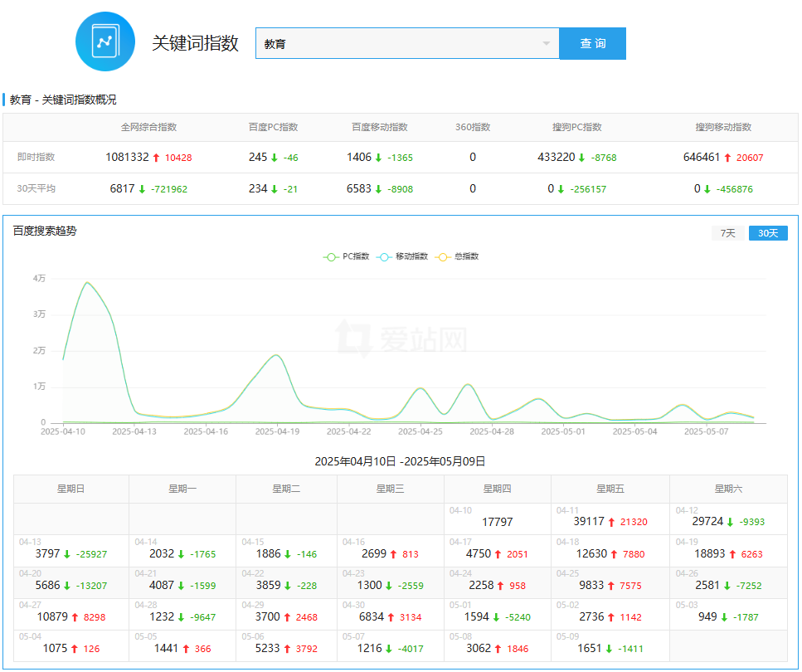Screen dimensions: 802x672
Task: Click the red up arrow beside 1081332
Action: point(156,158)
